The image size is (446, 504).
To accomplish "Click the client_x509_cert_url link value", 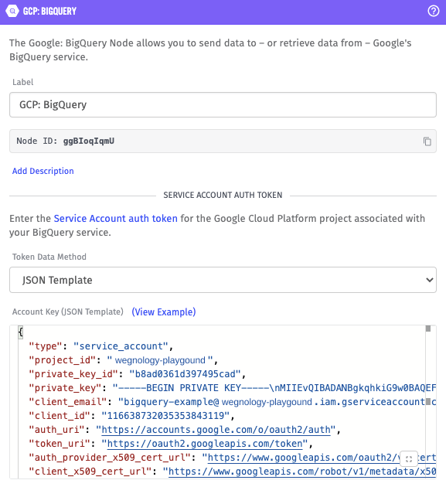I will click(x=302, y=472).
